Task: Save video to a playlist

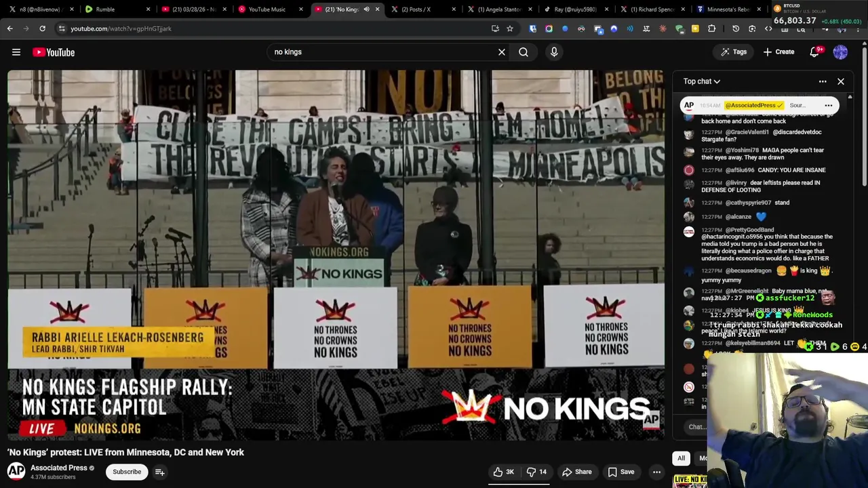Action: 621,472
